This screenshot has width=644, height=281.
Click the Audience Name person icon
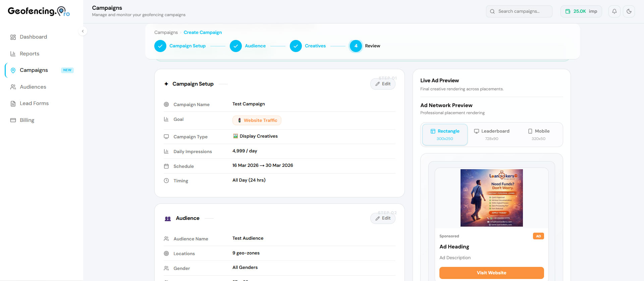point(166,239)
